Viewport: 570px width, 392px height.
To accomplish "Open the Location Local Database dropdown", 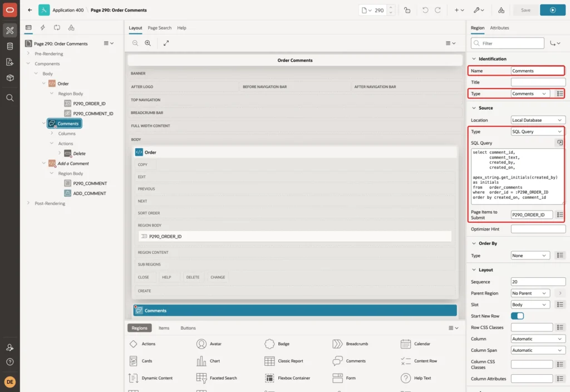I will (x=538, y=120).
